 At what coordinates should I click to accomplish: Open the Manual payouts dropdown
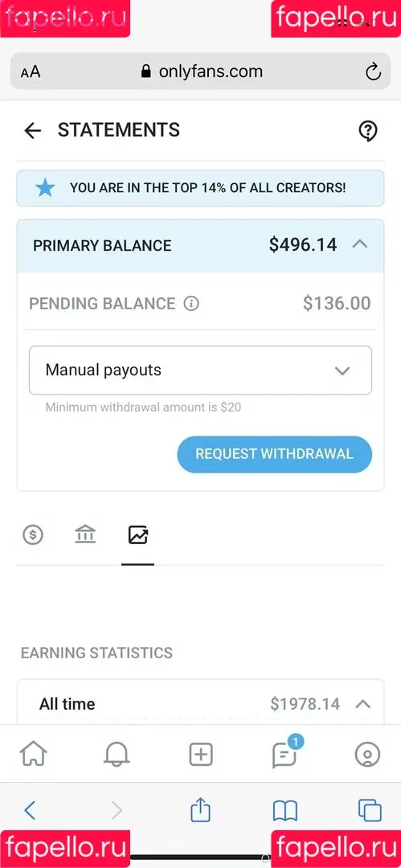click(x=201, y=371)
